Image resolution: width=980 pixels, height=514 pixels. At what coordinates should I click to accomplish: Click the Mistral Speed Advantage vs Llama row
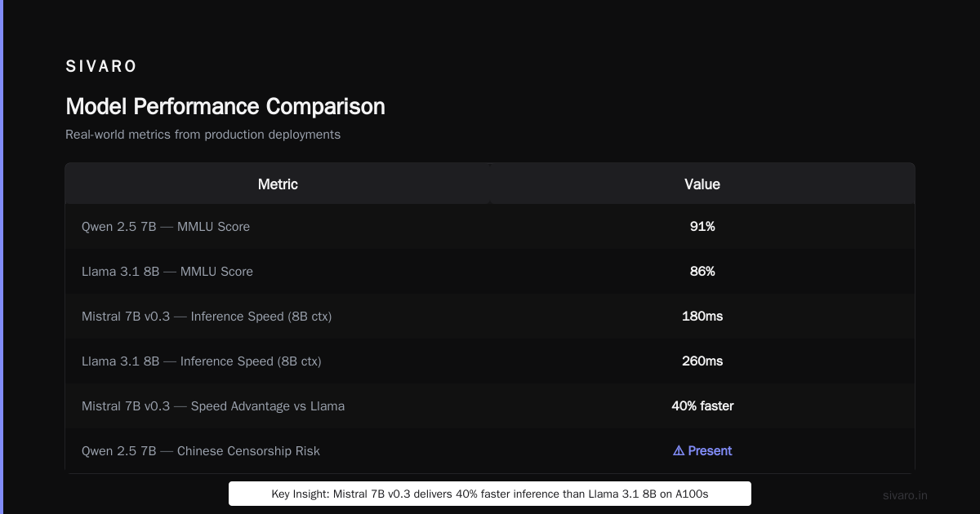[490, 405]
